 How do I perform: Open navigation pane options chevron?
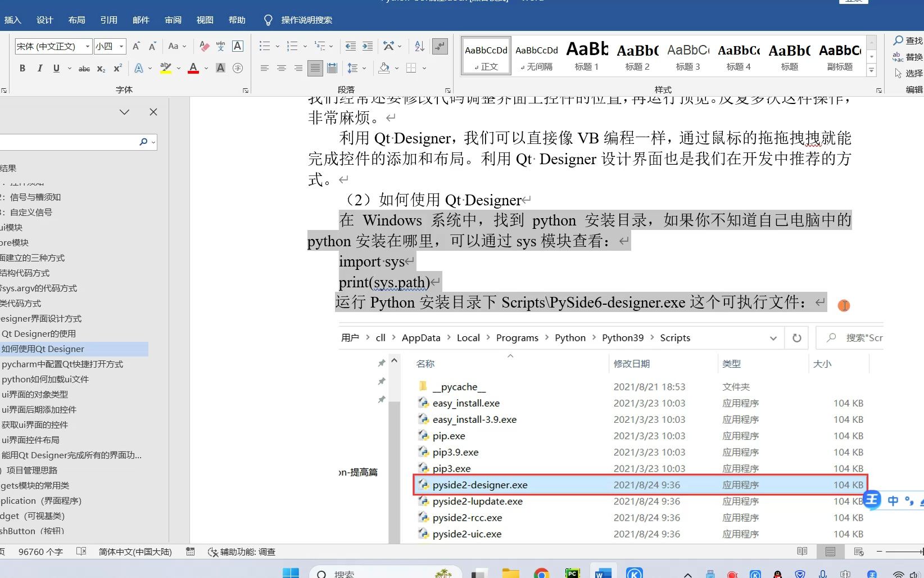(x=125, y=112)
